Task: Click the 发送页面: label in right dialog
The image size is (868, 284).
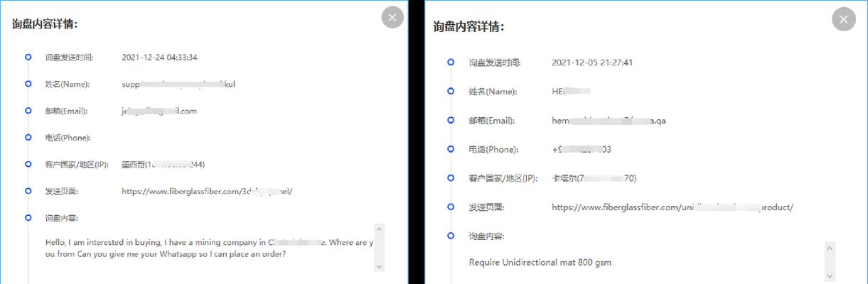Action: coord(487,207)
